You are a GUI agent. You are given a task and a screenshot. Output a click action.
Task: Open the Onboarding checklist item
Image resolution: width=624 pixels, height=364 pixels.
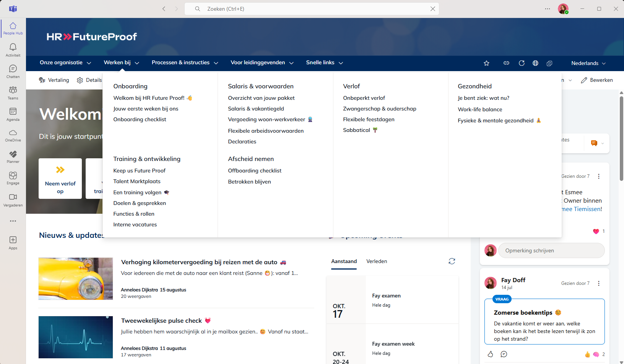tap(140, 119)
